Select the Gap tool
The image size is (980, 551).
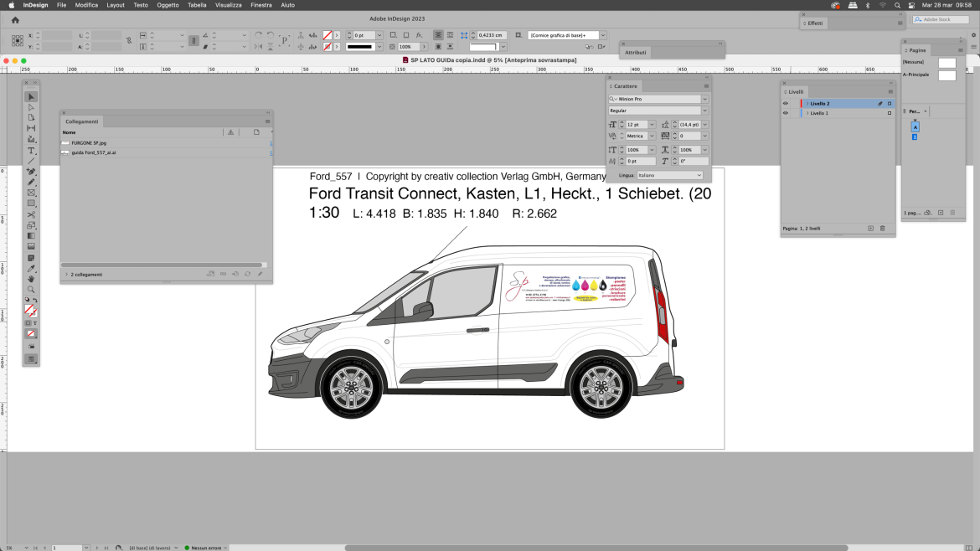[x=31, y=129]
